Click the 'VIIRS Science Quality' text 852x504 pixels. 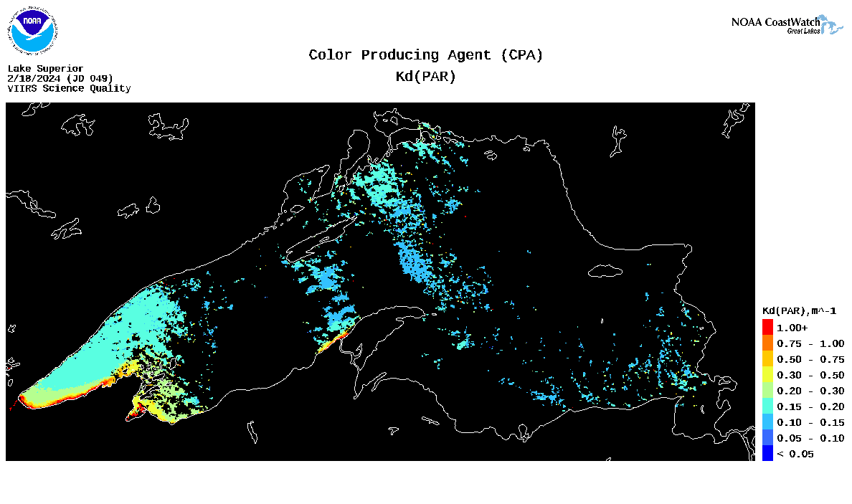(69, 88)
